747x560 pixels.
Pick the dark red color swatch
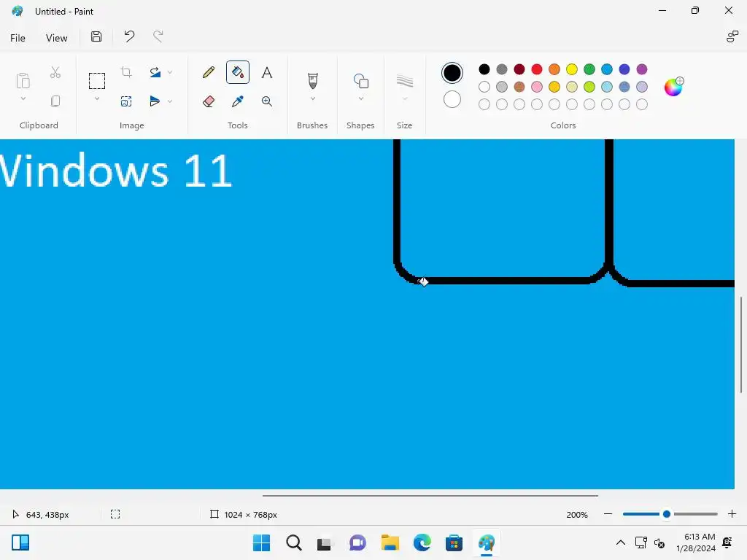[519, 69]
